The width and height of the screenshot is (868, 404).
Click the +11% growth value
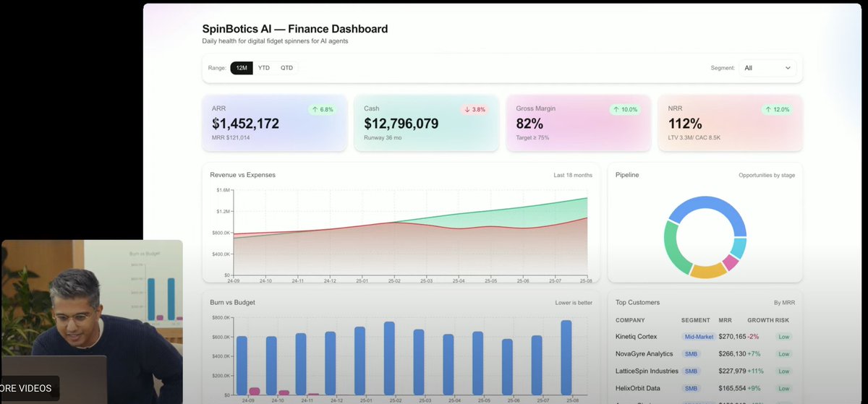point(756,371)
